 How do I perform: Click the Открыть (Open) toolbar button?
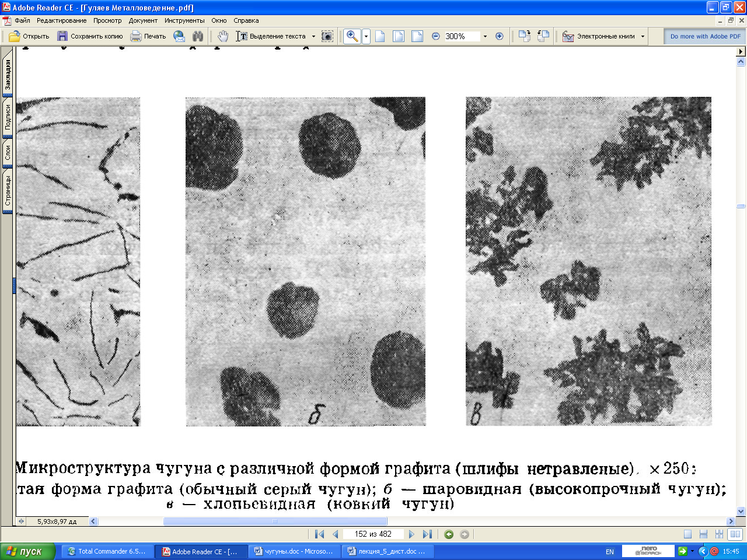pyautogui.click(x=29, y=36)
